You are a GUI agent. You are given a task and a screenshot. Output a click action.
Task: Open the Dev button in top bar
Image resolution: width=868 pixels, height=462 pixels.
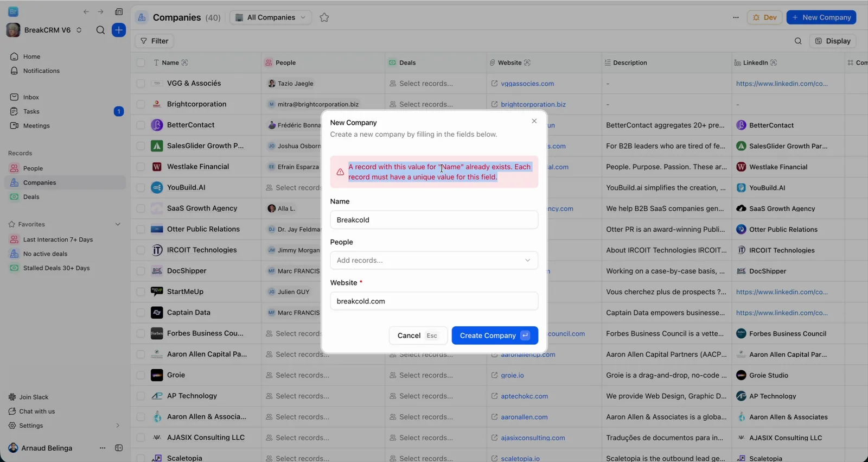pos(765,17)
